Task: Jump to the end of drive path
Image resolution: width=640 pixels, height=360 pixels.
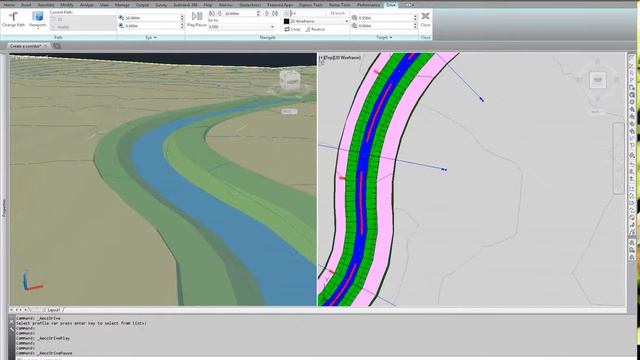Action: click(275, 13)
